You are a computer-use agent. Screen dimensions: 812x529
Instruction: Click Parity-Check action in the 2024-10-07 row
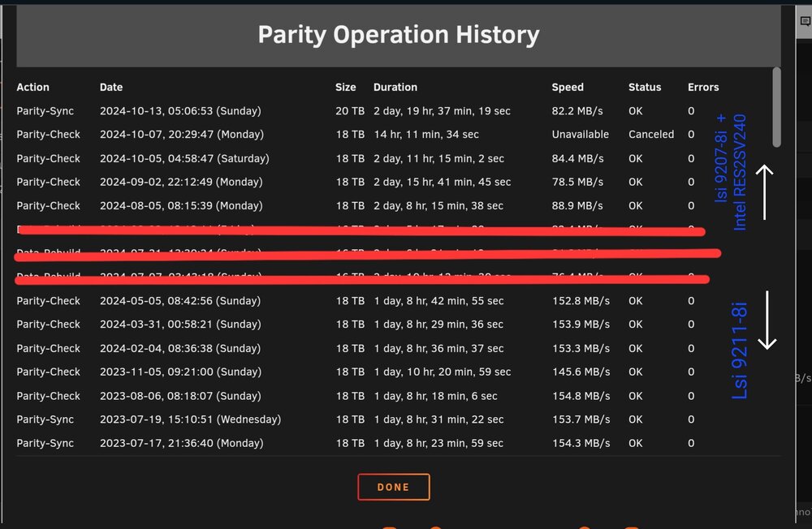(48, 134)
